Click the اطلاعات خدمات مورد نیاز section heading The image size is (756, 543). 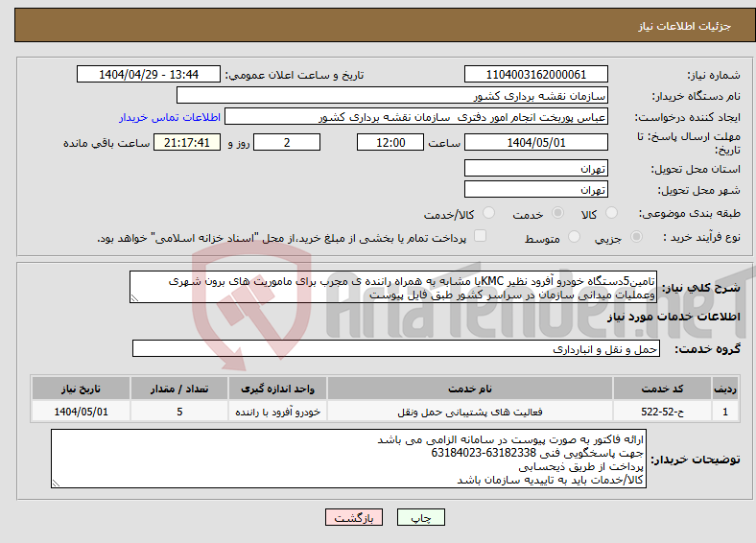673,317
